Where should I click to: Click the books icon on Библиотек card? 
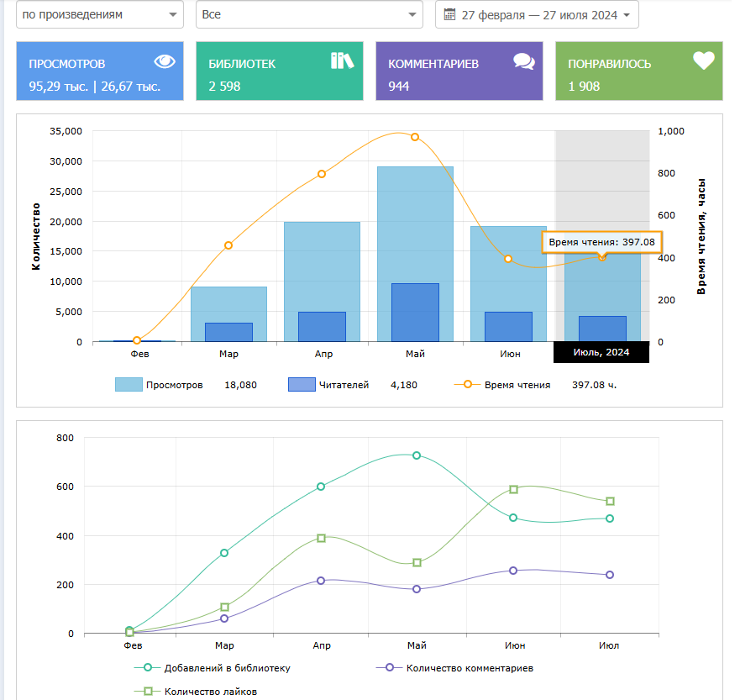[x=342, y=61]
